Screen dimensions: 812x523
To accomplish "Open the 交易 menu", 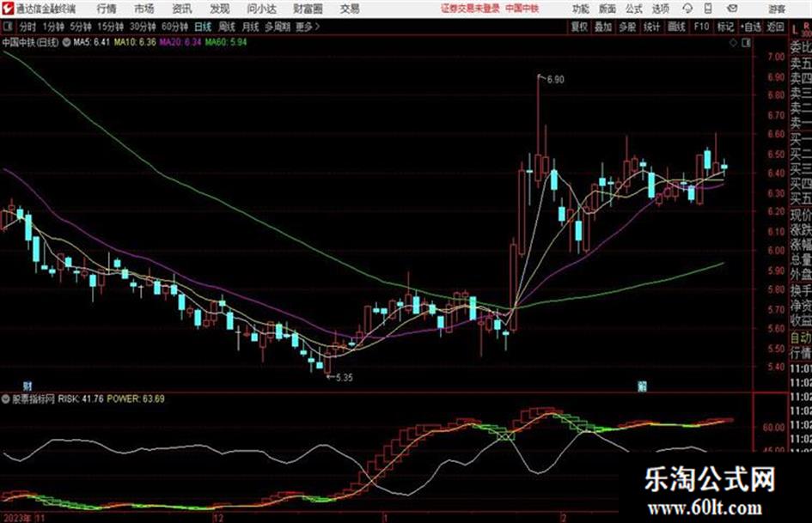I will point(350,9).
